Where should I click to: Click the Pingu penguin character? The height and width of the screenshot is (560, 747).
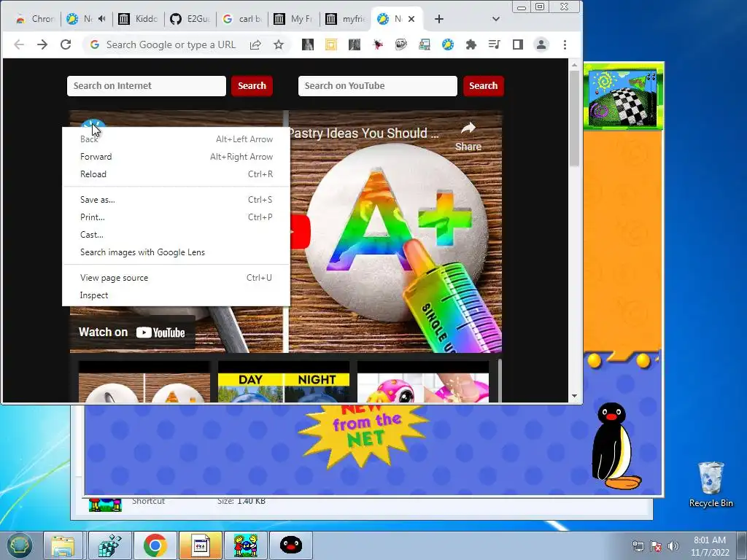(x=614, y=446)
